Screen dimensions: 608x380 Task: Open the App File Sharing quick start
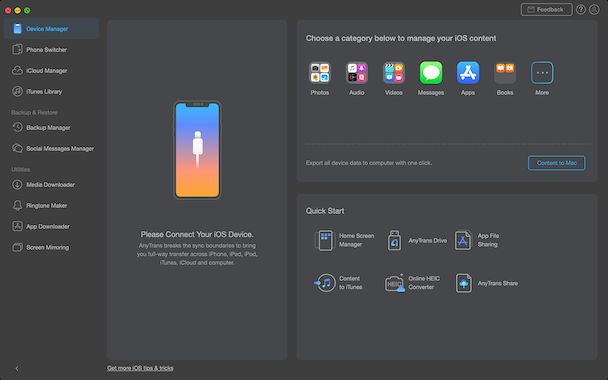(477, 240)
